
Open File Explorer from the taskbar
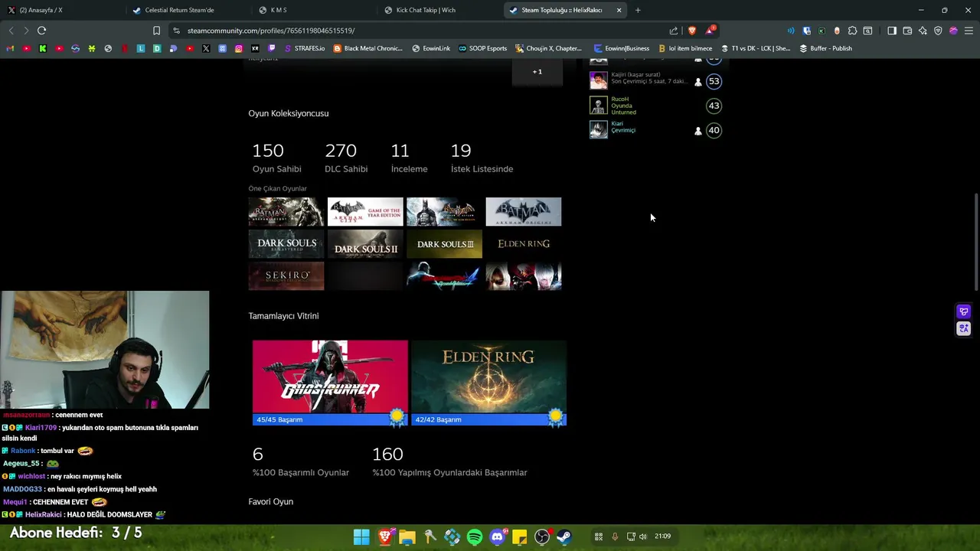click(407, 536)
